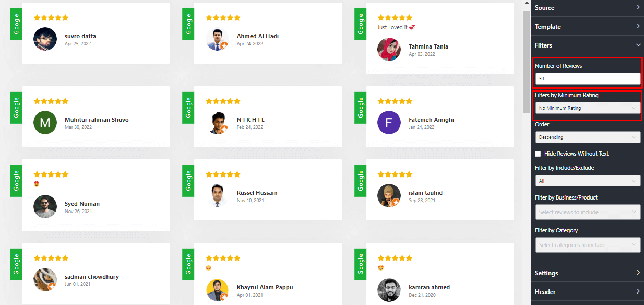Viewport: 644px width, 305px height.
Task: Toggle Hide Reviews Without Text checkbox
Action: (x=538, y=154)
